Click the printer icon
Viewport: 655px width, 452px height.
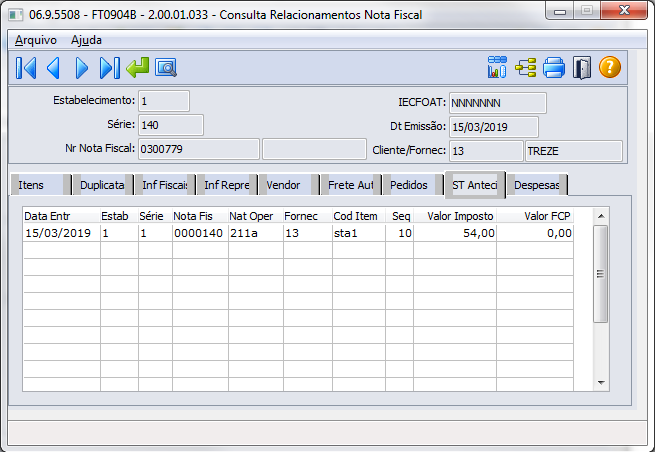(x=554, y=67)
